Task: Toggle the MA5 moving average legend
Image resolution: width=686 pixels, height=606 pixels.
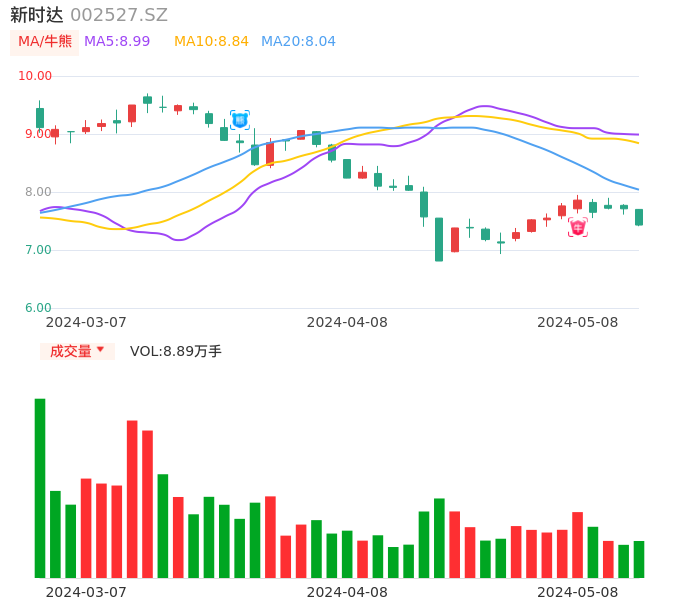Action: click(117, 42)
